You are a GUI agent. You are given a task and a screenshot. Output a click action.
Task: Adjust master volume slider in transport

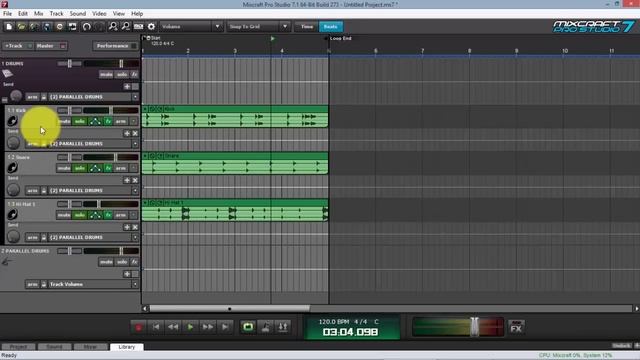coord(474,327)
